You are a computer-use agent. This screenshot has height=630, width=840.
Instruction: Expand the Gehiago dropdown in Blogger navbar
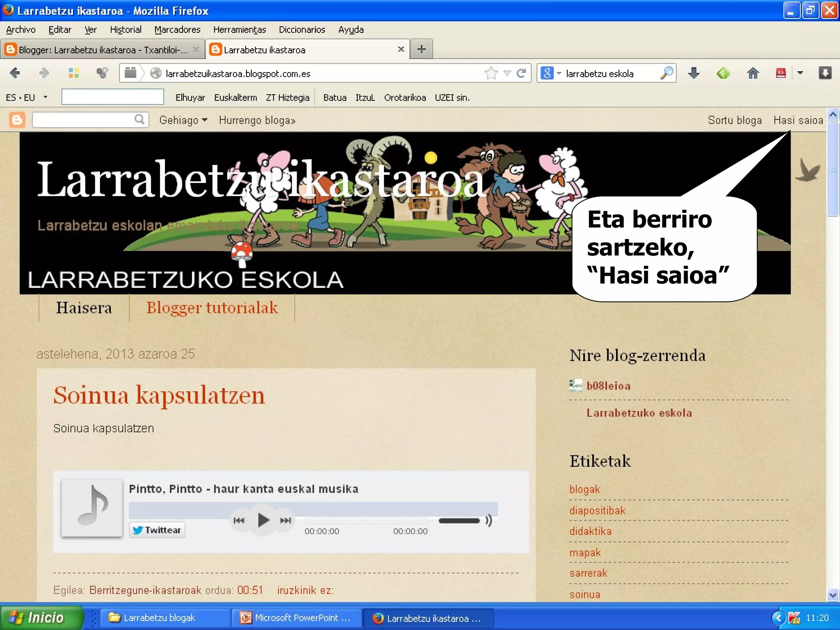[183, 120]
